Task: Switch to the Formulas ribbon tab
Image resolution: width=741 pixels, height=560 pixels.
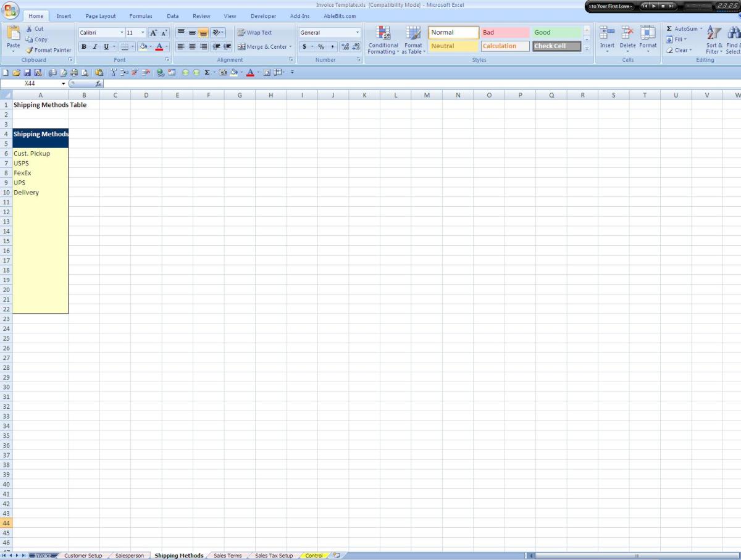Action: (x=141, y=15)
